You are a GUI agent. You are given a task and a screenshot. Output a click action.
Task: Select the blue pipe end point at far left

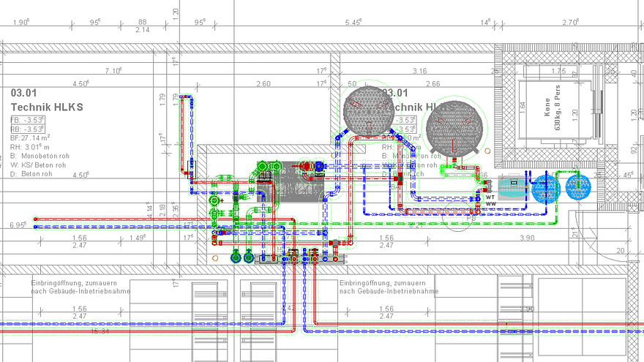click(x=35, y=227)
